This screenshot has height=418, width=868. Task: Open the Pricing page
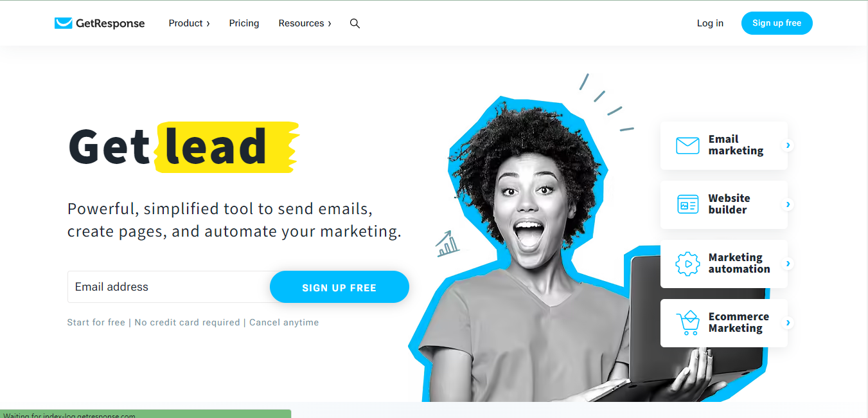(x=244, y=23)
